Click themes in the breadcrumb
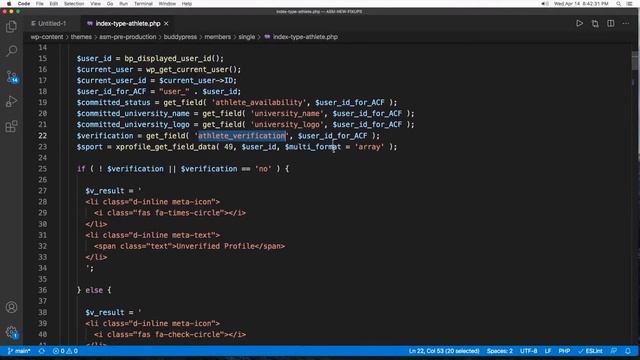 [81, 37]
